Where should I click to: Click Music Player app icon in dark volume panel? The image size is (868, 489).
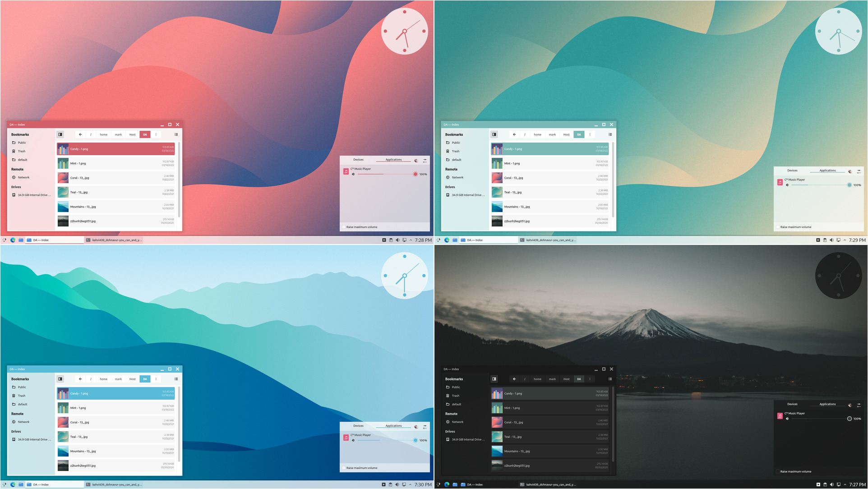[x=780, y=416]
